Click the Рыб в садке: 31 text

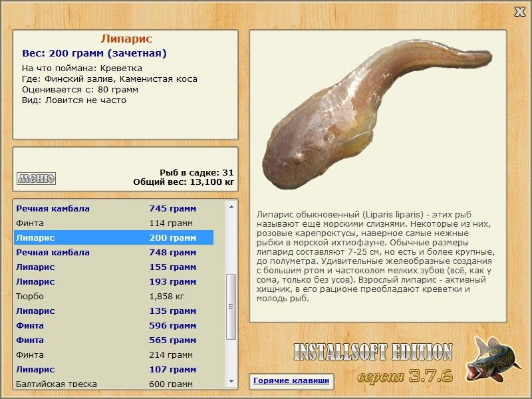[x=197, y=172]
